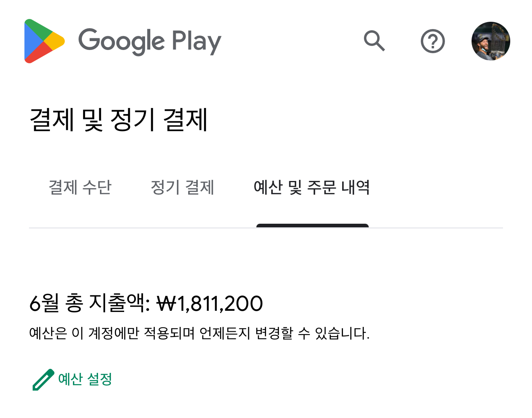Click the word "Play" in the header
532x418 pixels.
(x=197, y=41)
